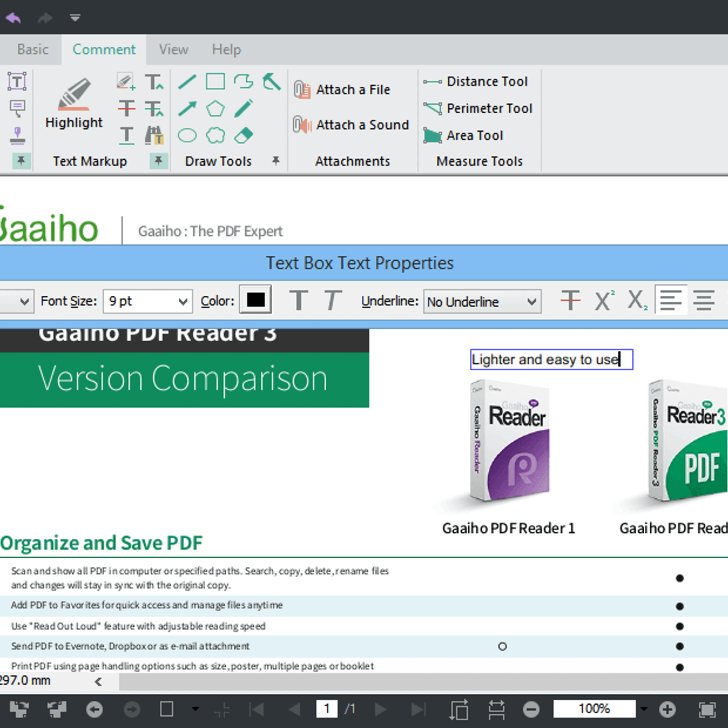728x728 pixels.
Task: Select the Callout note tool icon
Action: [x=17, y=108]
